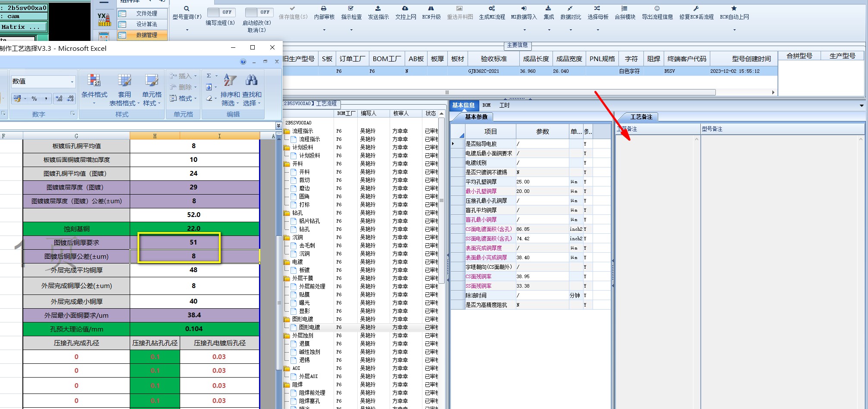Click horizontal scrollbar under model info grid
Image resolution: width=868 pixels, height=409 pixels.
pos(499,92)
